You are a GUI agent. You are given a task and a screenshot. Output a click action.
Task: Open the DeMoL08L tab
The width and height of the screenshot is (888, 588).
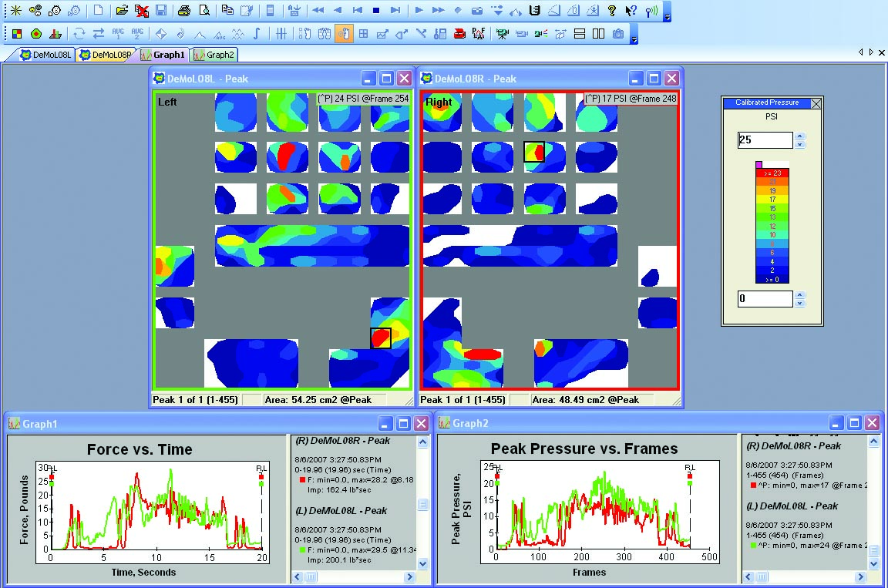click(42, 55)
